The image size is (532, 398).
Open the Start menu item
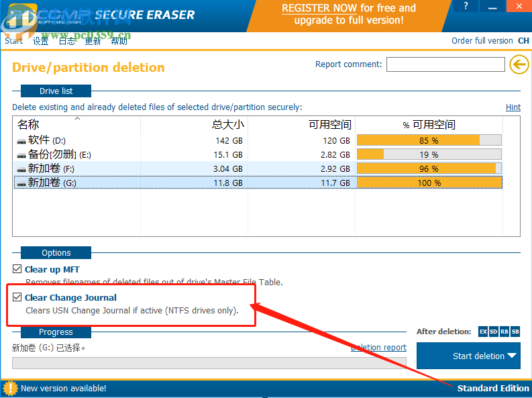click(x=13, y=41)
